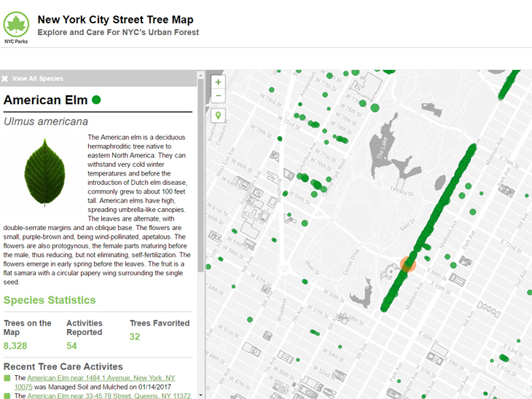Click View All Species link
The width and height of the screenshot is (532, 399).
[37, 79]
